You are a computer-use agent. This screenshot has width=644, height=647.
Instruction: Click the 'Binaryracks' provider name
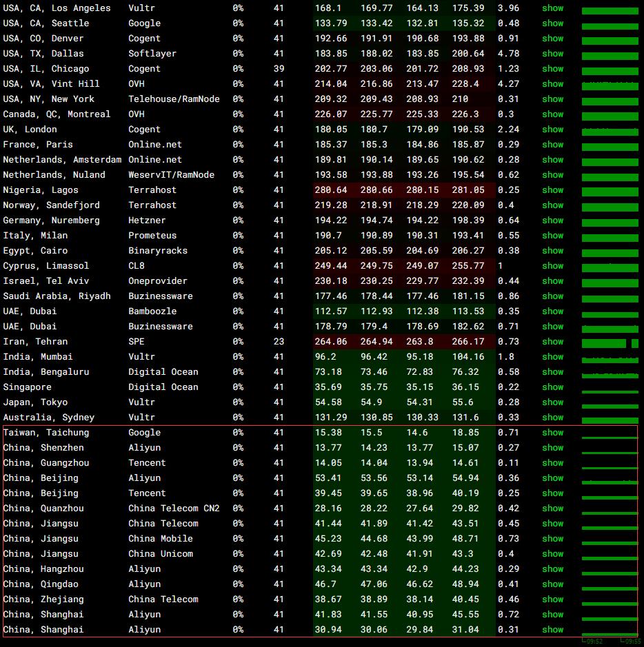[x=158, y=251]
